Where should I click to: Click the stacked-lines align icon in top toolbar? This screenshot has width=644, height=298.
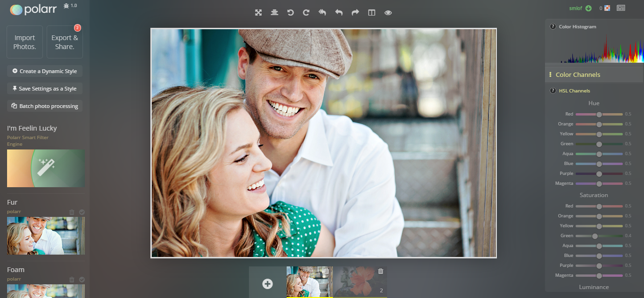coord(274,13)
